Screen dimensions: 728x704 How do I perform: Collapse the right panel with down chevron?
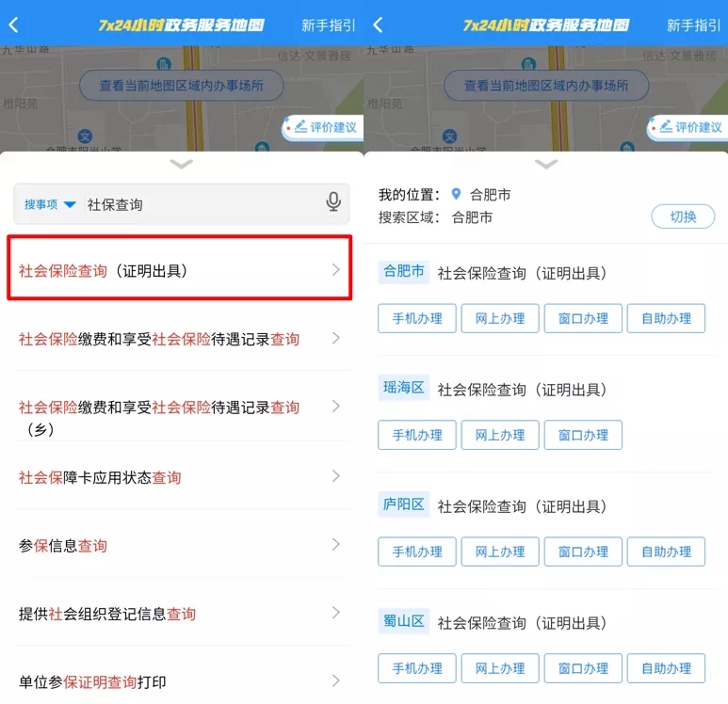point(546,164)
